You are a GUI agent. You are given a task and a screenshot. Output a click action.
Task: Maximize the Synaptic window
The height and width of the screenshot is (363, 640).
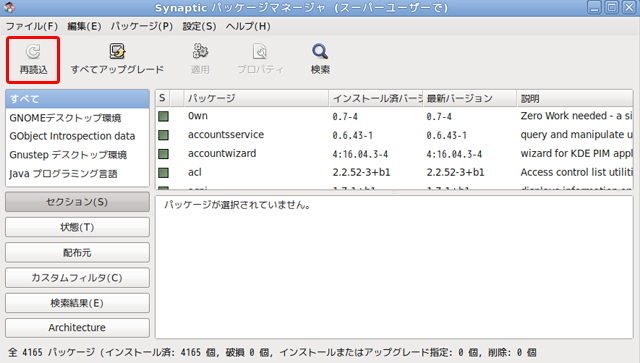pyautogui.click(x=612, y=7)
